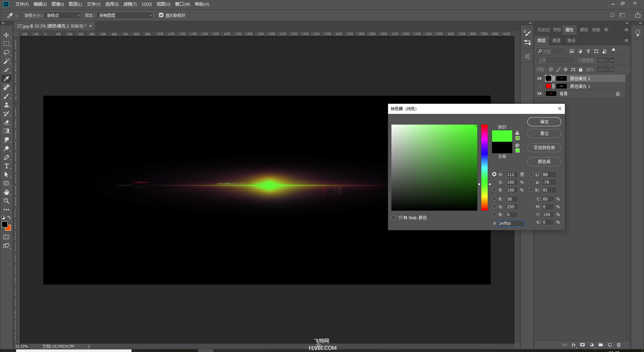644x352 pixels.
Task: Open the 滤镜(T) menu
Action: coord(130,4)
